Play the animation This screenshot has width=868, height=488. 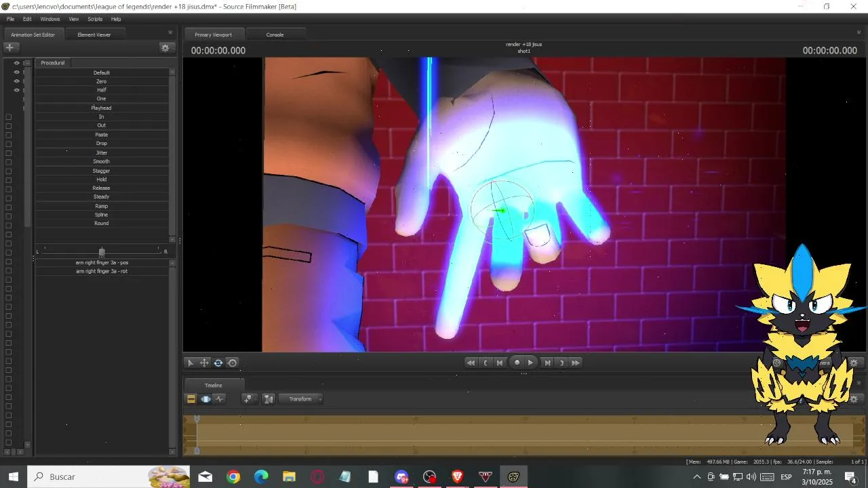[531, 363]
